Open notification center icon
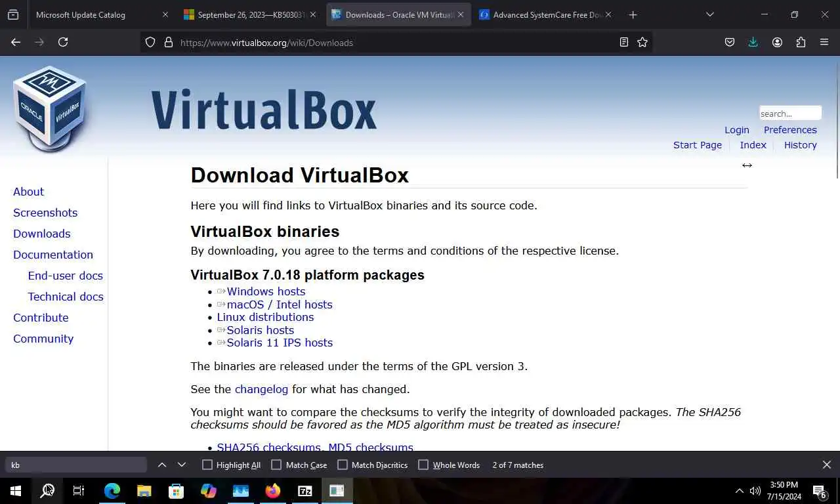Viewport: 840px width, 504px height. coord(819,491)
